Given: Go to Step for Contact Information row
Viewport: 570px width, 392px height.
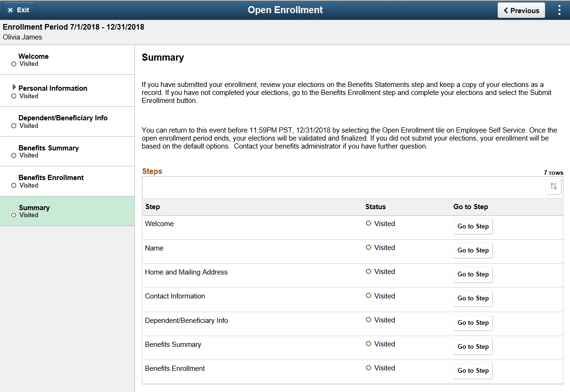Looking at the screenshot, I should (473, 298).
